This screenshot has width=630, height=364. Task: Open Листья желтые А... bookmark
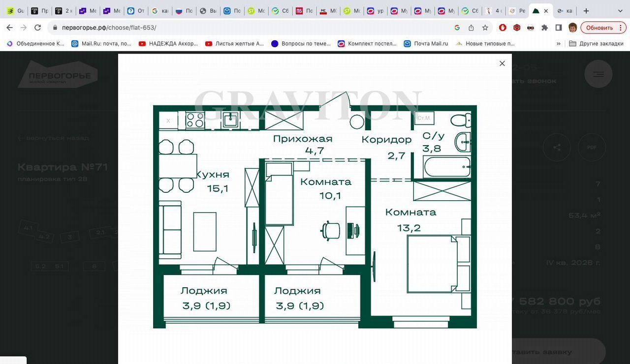pyautogui.click(x=234, y=44)
